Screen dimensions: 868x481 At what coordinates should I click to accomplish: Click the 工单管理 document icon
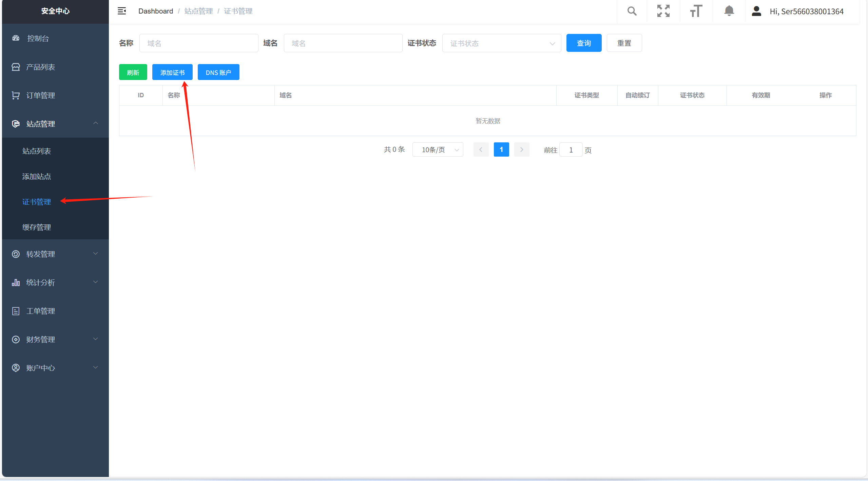(16, 311)
